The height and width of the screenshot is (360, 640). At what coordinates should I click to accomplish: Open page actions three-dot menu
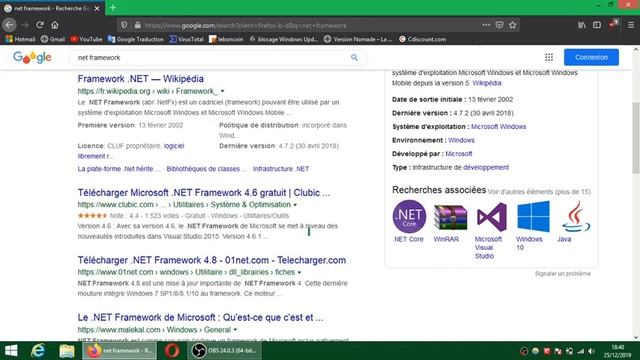(486, 25)
